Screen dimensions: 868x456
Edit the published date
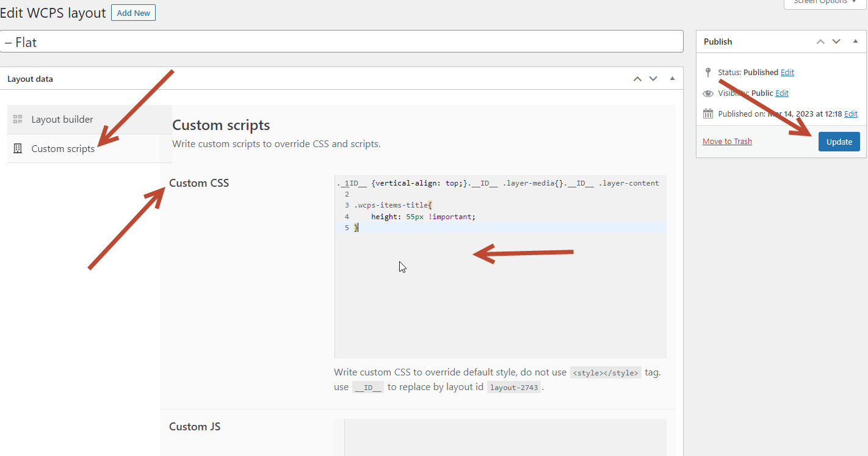pos(851,114)
